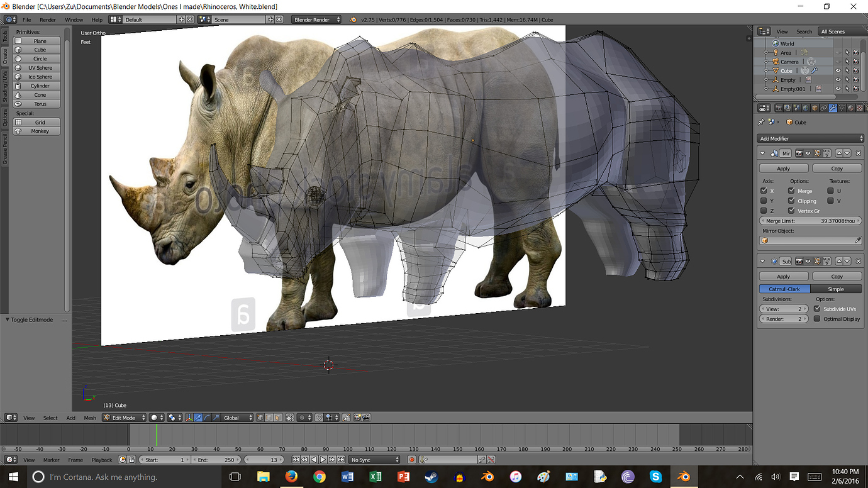The image size is (868, 488).
Task: Collapse the Mirror modifier panel
Action: pos(763,153)
